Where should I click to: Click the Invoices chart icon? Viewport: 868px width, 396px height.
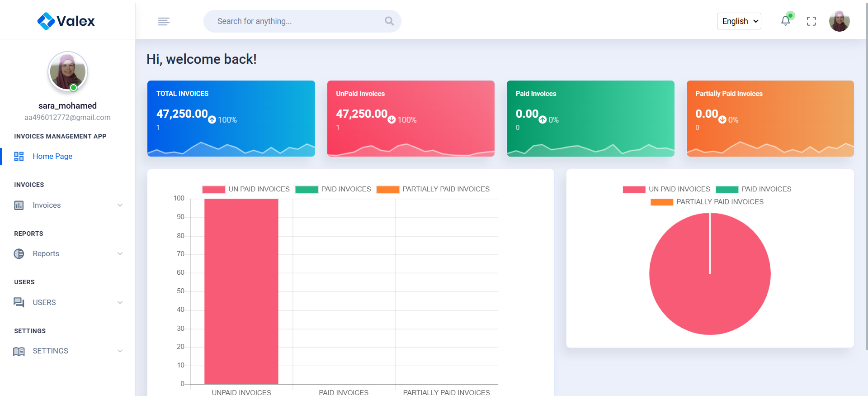tap(19, 205)
